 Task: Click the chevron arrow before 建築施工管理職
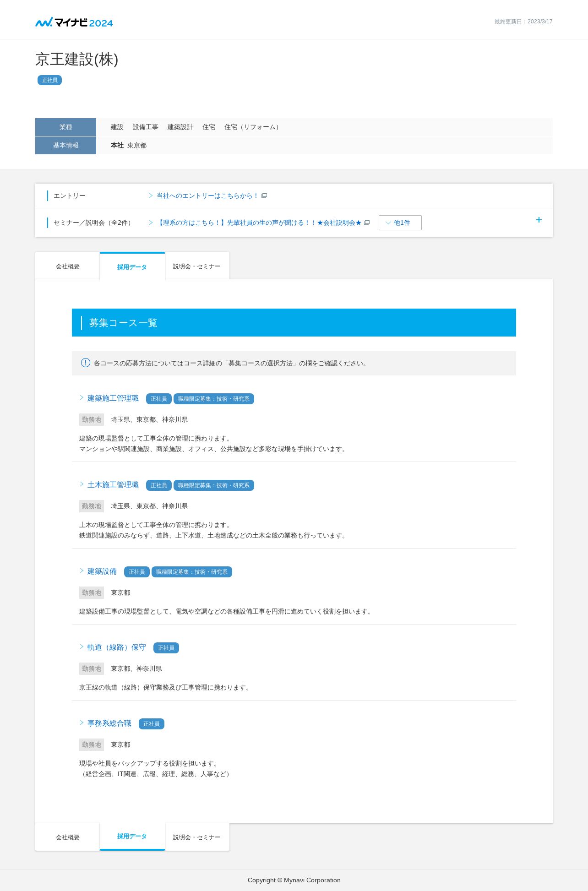(82, 397)
